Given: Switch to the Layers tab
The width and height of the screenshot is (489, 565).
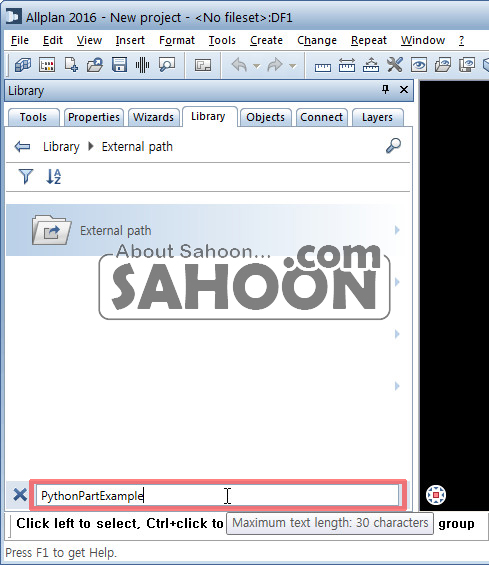Looking at the screenshot, I should tap(377, 117).
